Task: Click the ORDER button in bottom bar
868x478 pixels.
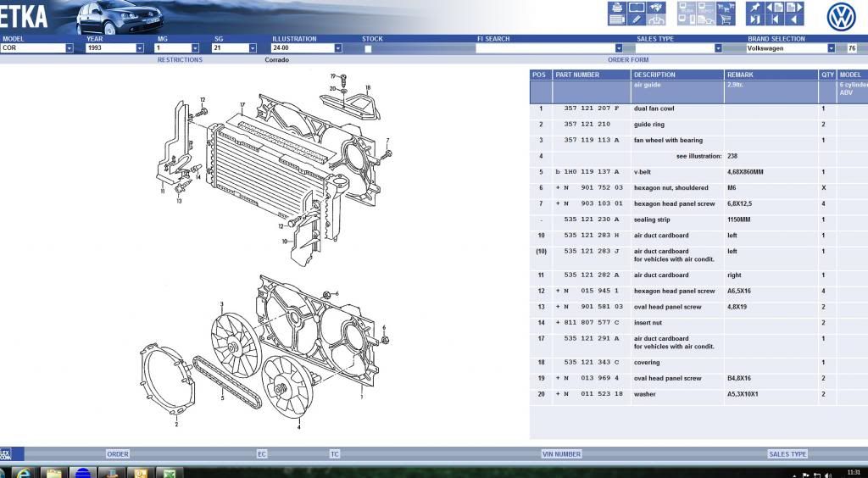Action: 118,454
